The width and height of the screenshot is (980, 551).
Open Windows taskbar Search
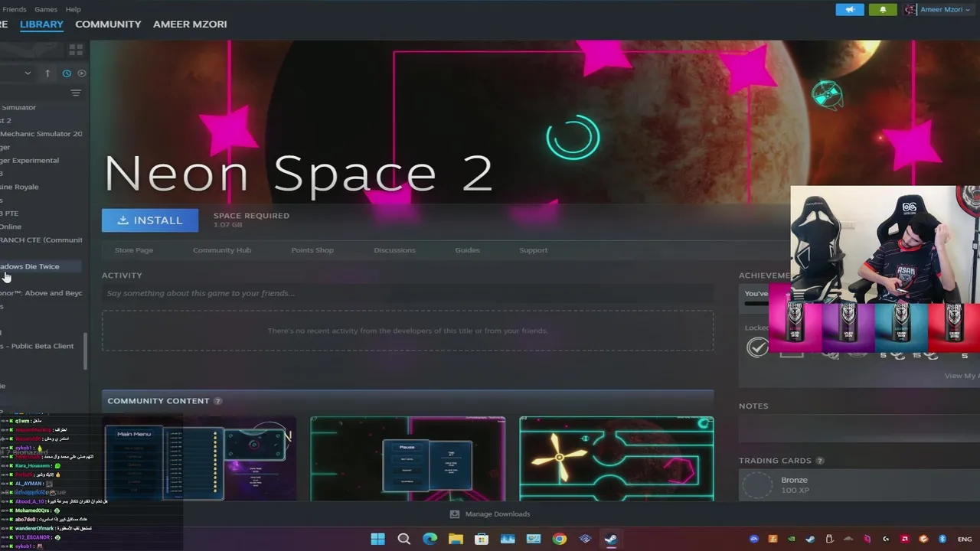[x=403, y=539]
